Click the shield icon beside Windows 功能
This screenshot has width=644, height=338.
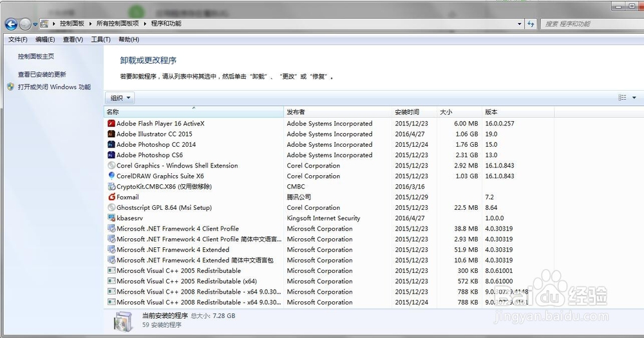pos(11,87)
